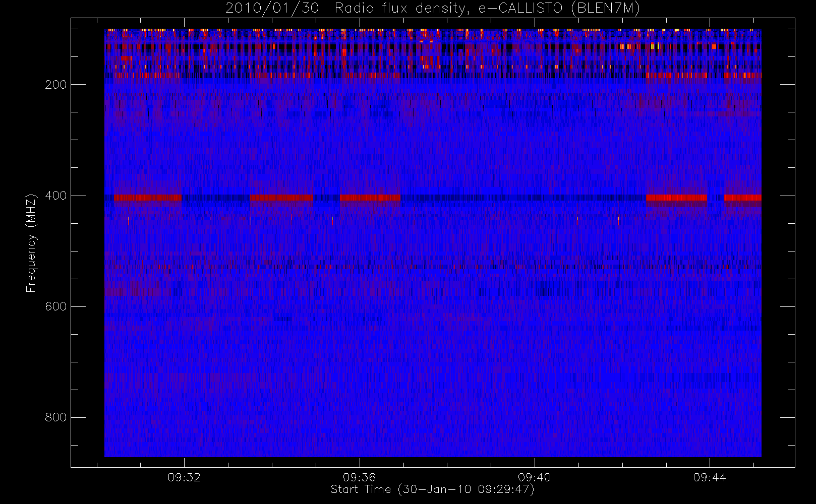Click the '09:36' time tick label
Image resolution: width=816 pixels, height=504 pixels.
click(360, 477)
